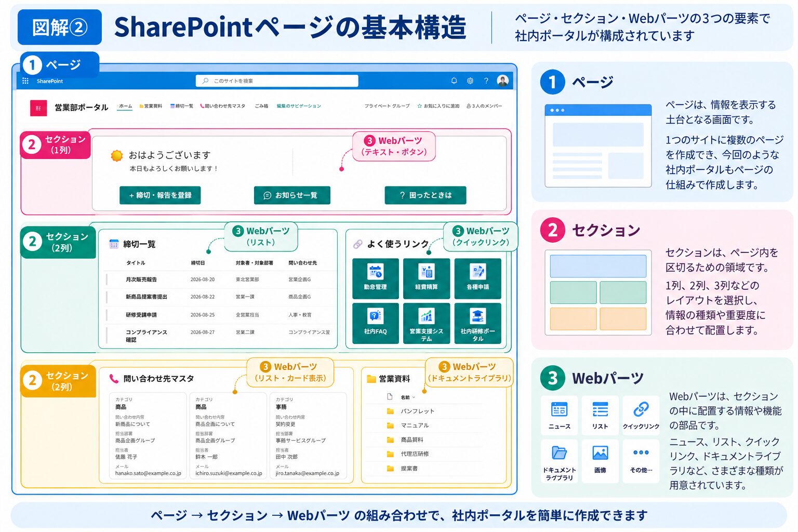Click the section layout illustration thumbnail

[598, 292]
